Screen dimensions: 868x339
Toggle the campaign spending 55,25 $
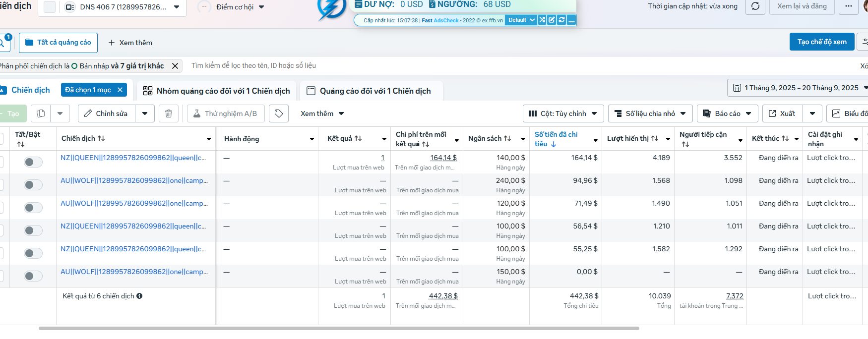[x=33, y=253]
